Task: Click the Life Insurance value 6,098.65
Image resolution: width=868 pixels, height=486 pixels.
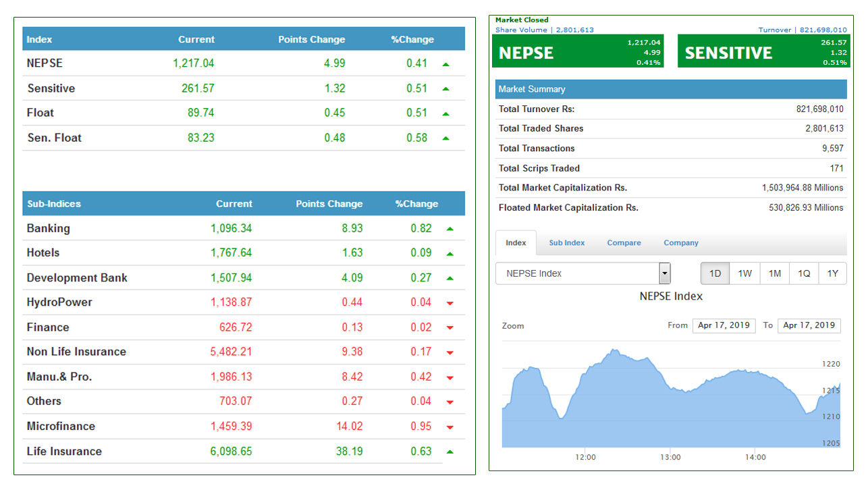Action: tap(231, 451)
